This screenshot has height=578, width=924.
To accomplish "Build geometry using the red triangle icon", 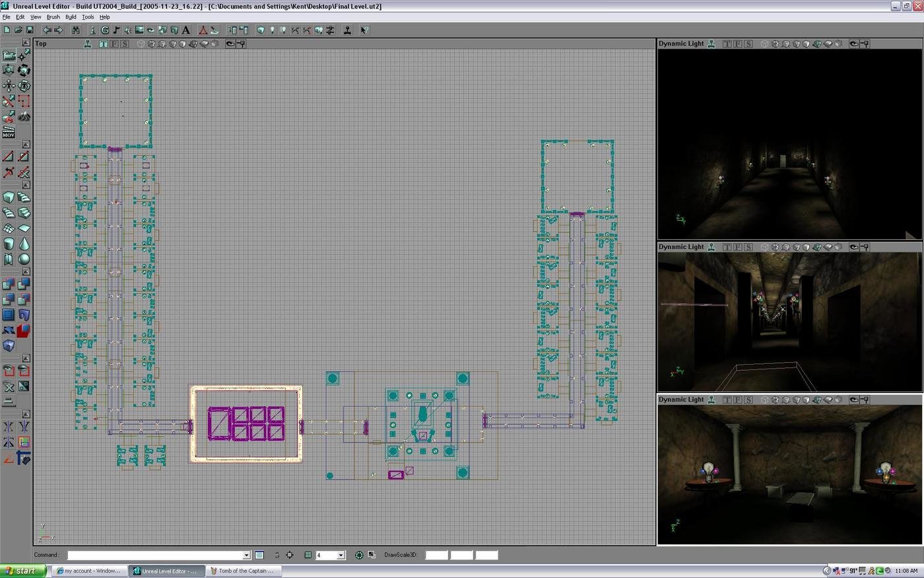I will point(202,30).
